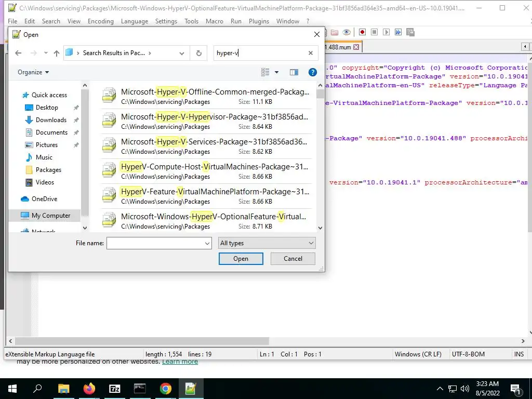Click the Windows Start button
Image resolution: width=532 pixels, height=399 pixels.
(x=12, y=389)
